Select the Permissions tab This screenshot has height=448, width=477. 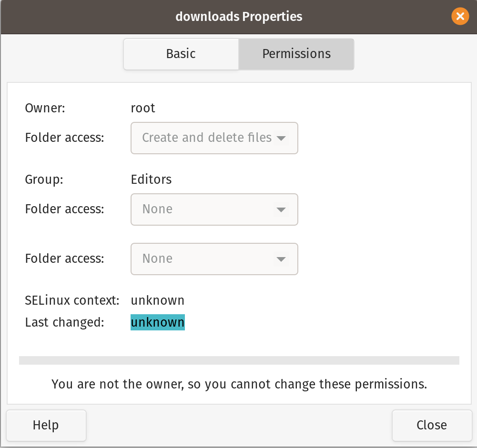point(296,54)
